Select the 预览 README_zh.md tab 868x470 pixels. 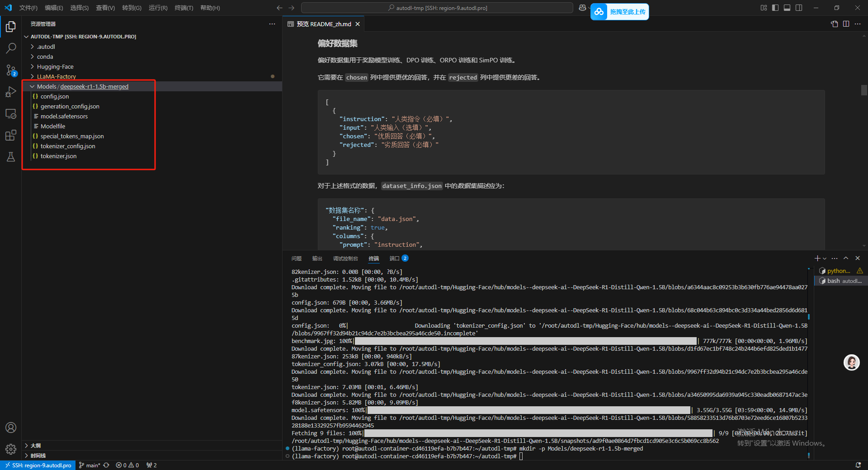(324, 24)
